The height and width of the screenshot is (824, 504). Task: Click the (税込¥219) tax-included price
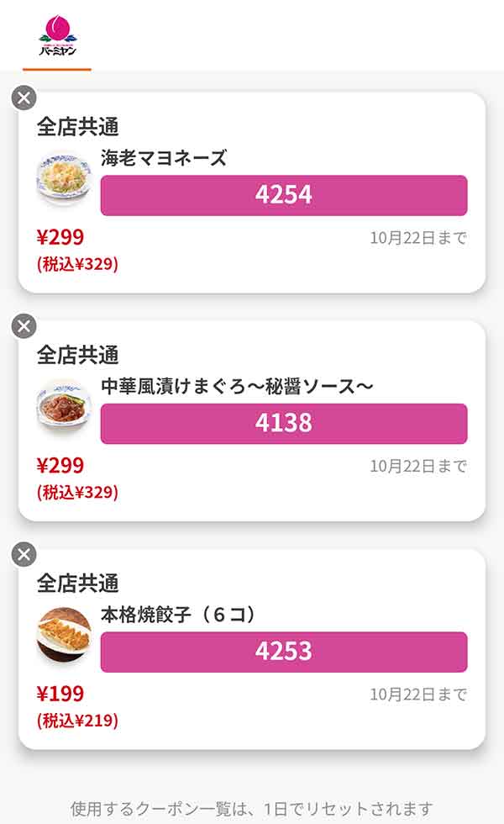click(77, 721)
